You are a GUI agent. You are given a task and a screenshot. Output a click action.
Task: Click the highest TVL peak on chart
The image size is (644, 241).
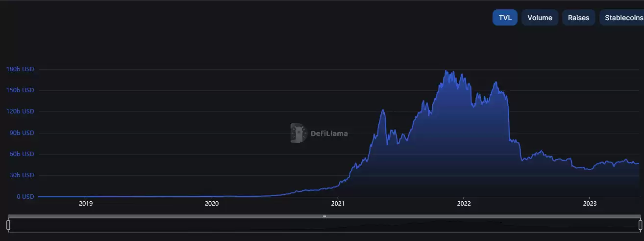tap(445, 71)
